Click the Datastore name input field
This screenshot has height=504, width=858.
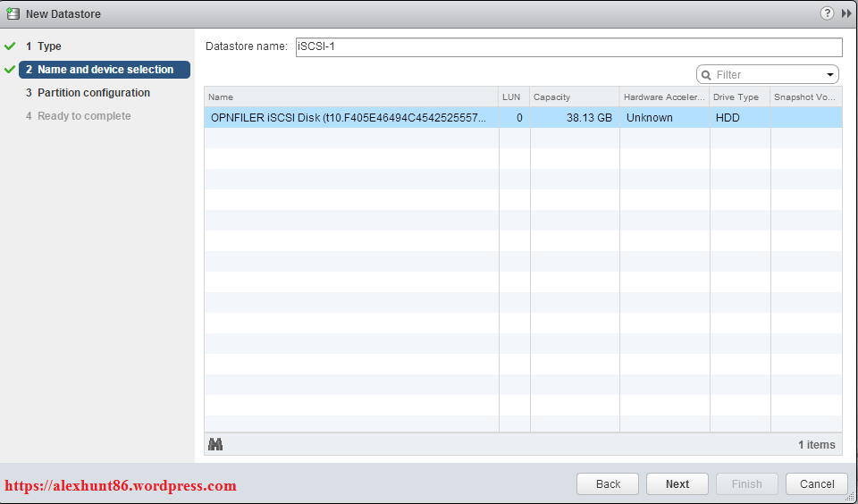(569, 47)
